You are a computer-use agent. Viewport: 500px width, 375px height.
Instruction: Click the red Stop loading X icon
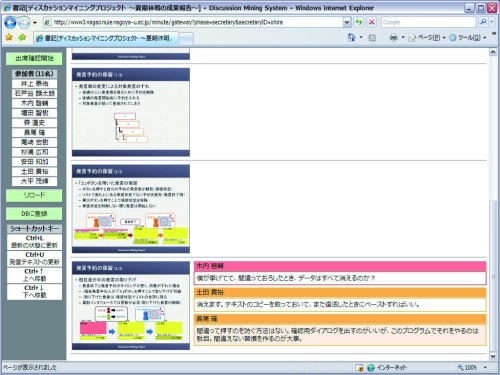click(371, 22)
